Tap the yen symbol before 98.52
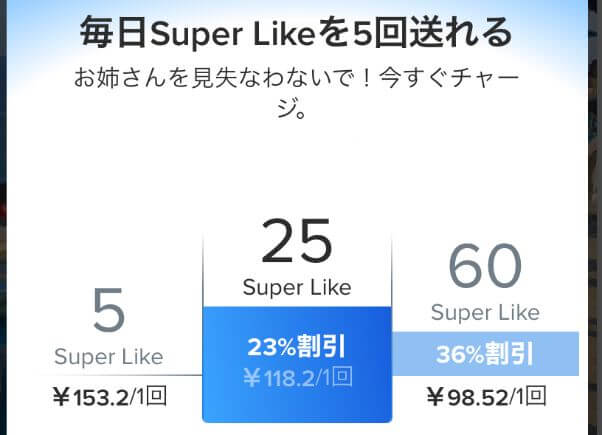Screen dimensions: 602x435 coord(435,397)
